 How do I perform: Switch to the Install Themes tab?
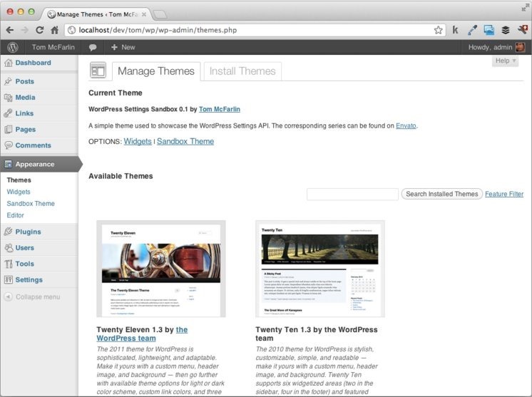[242, 71]
